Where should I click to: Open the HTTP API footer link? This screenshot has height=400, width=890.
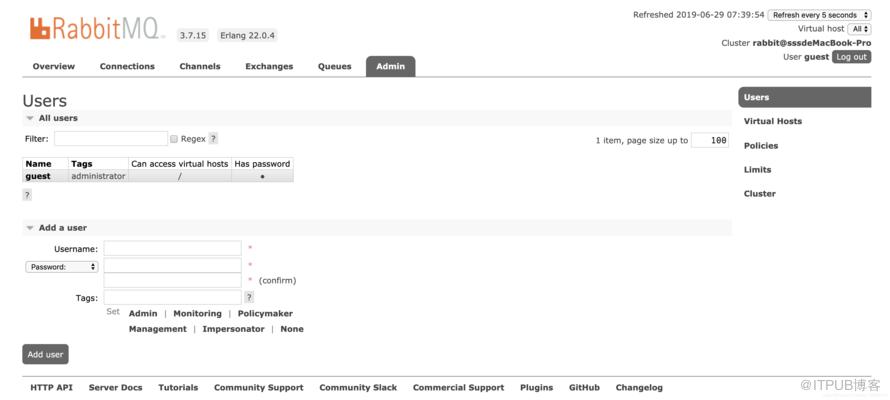click(52, 388)
